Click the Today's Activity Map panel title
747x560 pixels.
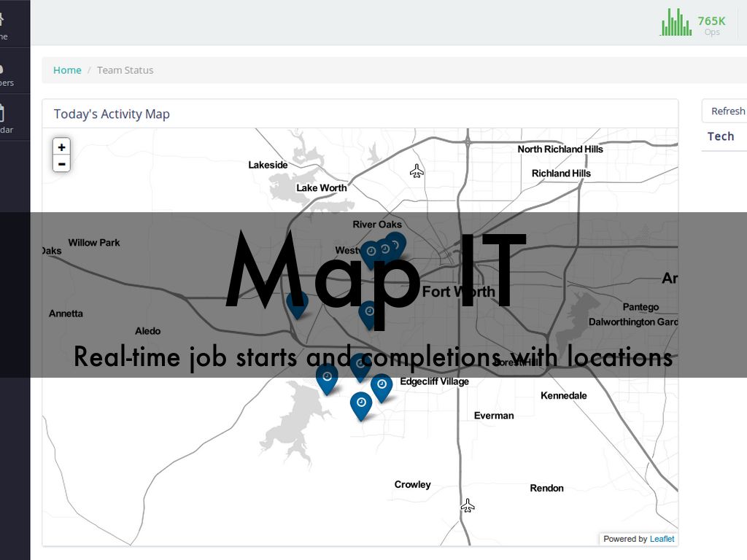click(112, 114)
